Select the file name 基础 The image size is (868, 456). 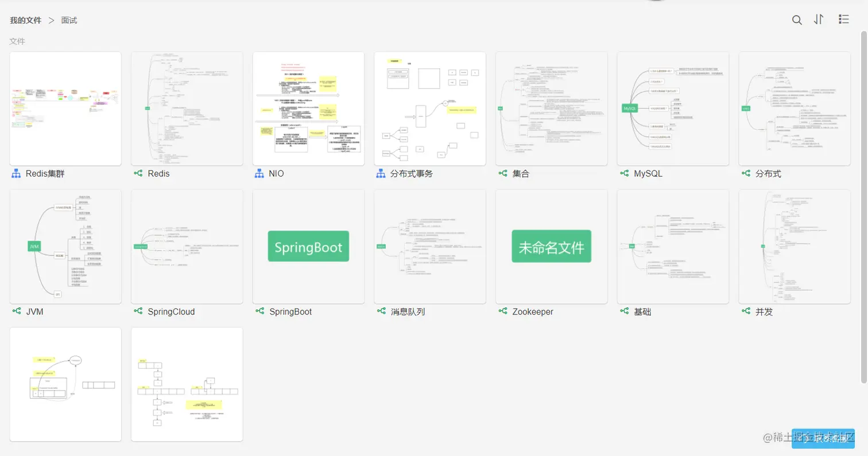642,311
